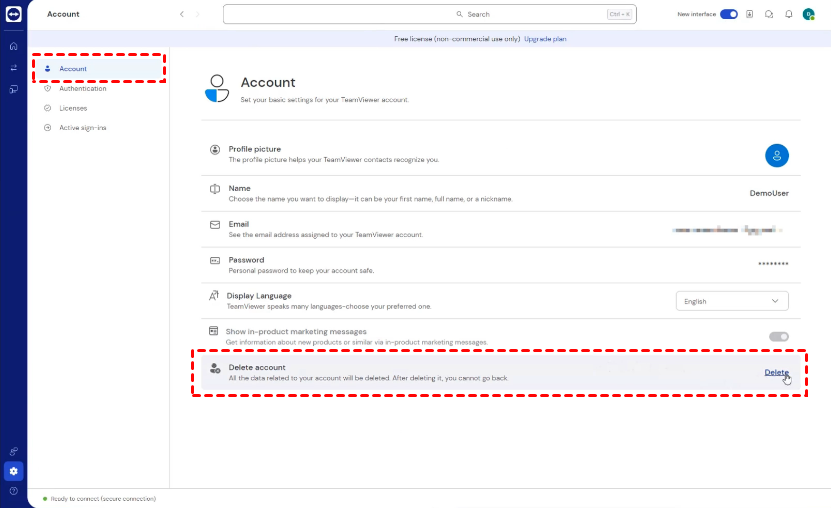Click the TeamViewer logo icon
Viewport: 831px width, 508px height.
coord(13,14)
